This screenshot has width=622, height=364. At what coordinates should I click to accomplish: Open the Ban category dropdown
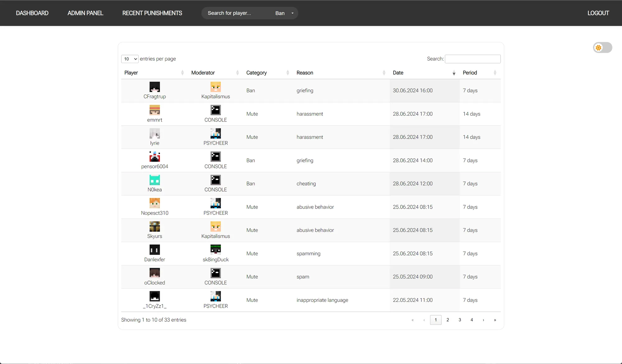pyautogui.click(x=284, y=13)
